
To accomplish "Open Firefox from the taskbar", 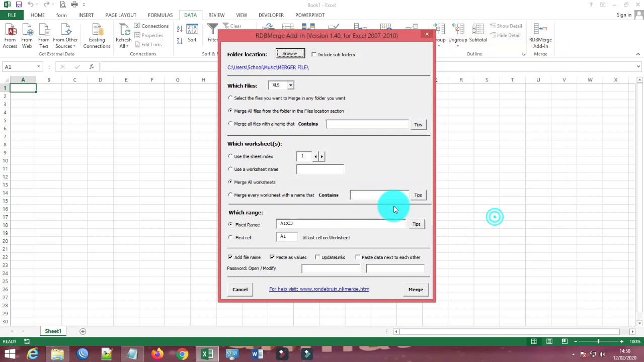I will coord(157,354).
